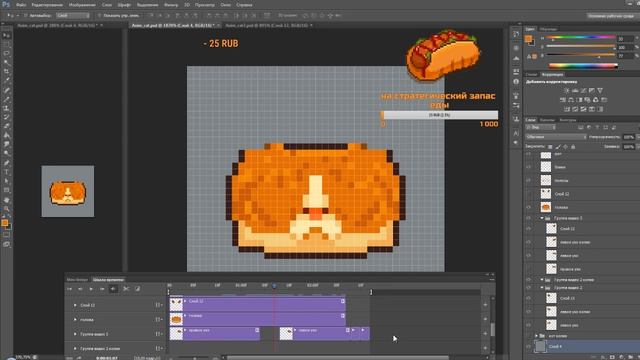Switch to the Стили tab
Screen dimensions: 640x360
click(531, 75)
